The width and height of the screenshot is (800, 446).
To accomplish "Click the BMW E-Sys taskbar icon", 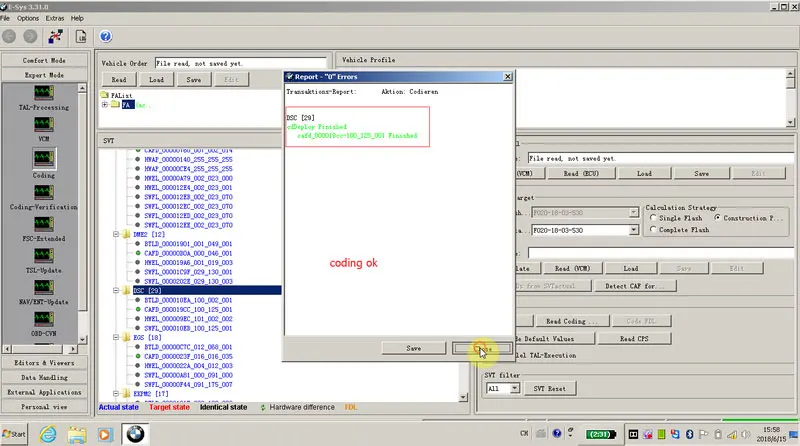I will (135, 434).
